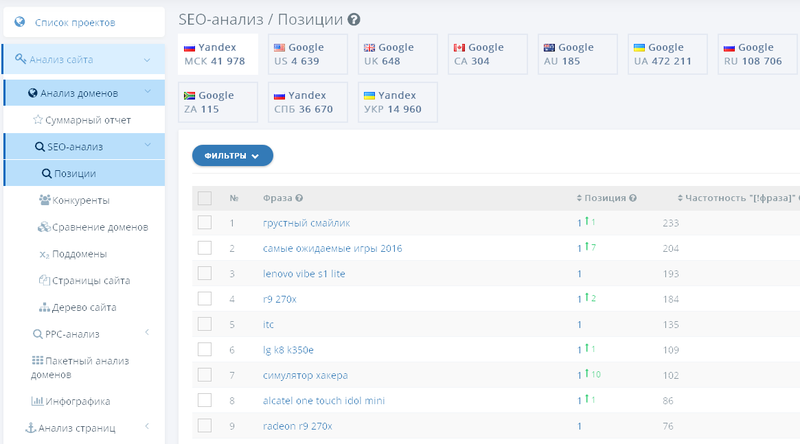Check the box for radeon r9 270x row
This screenshot has width=800, height=444.
point(205,425)
